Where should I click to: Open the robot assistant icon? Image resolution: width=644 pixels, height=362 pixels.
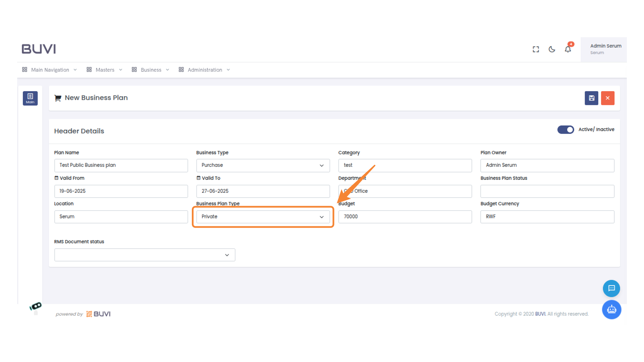611,309
